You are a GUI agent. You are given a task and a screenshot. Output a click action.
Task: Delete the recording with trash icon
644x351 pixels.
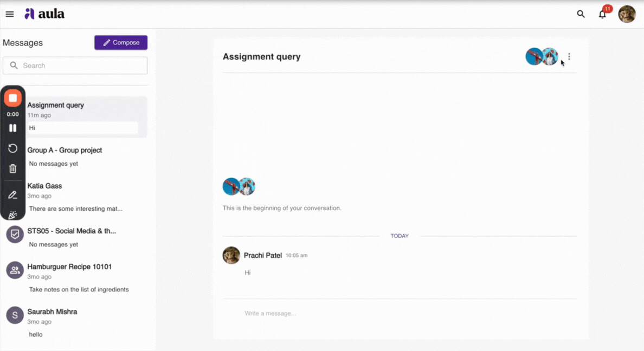coord(12,168)
